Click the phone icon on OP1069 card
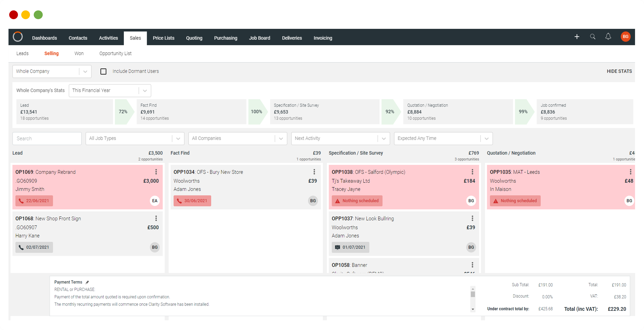Screen dimensions: 644x330 (21, 201)
